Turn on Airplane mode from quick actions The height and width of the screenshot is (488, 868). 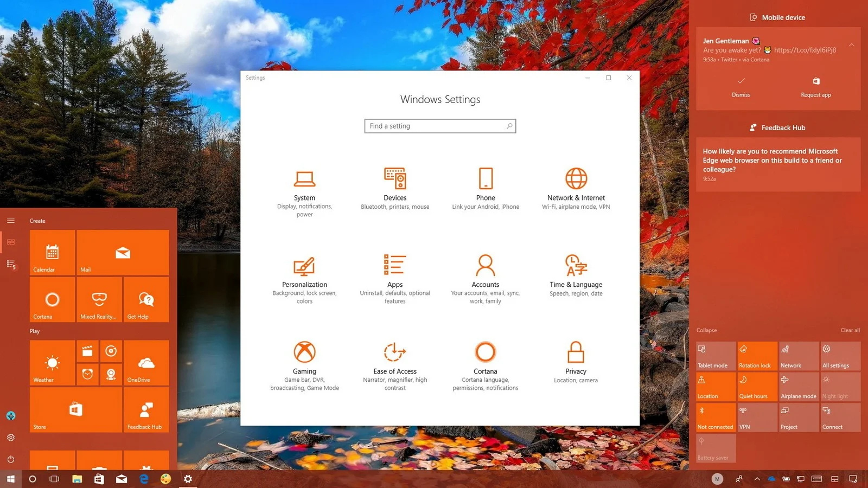(799, 386)
